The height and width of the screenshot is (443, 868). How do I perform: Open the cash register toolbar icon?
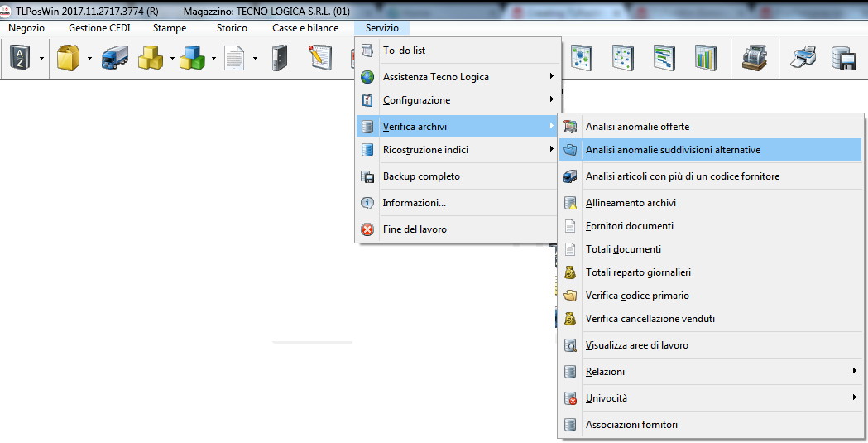753,58
